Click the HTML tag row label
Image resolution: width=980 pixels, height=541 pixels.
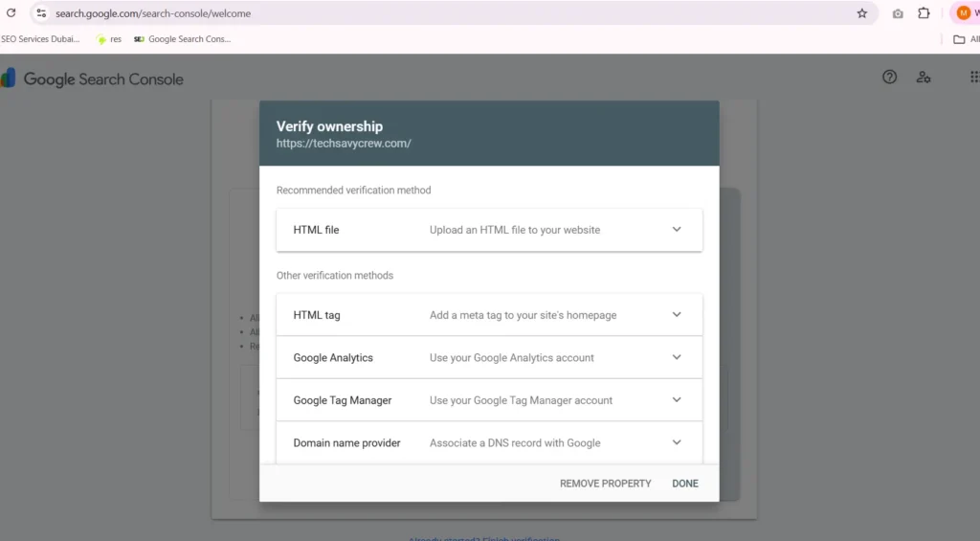[x=317, y=315]
